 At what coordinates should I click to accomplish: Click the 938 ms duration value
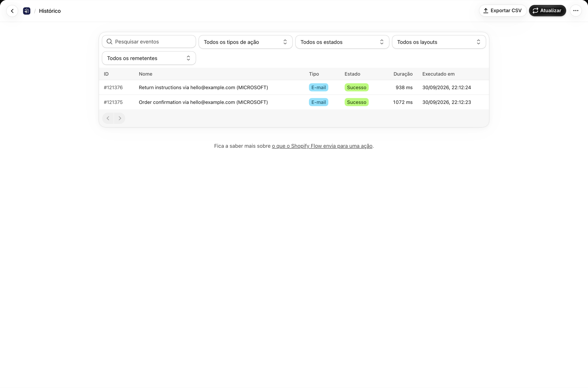404,87
